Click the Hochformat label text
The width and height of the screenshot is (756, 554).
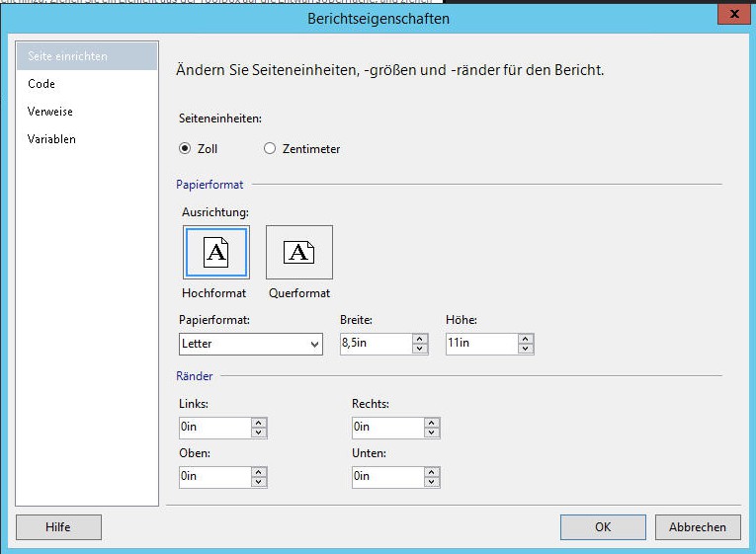point(213,293)
